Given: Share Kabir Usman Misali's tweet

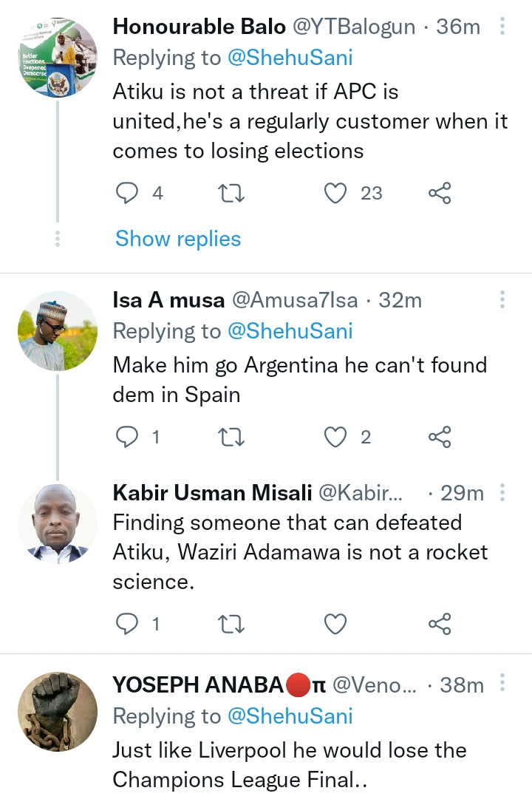Looking at the screenshot, I should tap(440, 625).
